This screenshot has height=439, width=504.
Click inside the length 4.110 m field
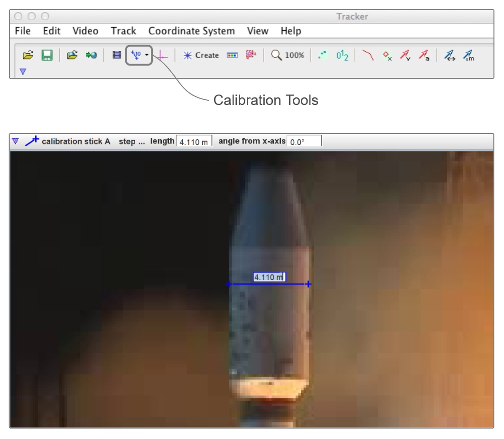click(194, 141)
